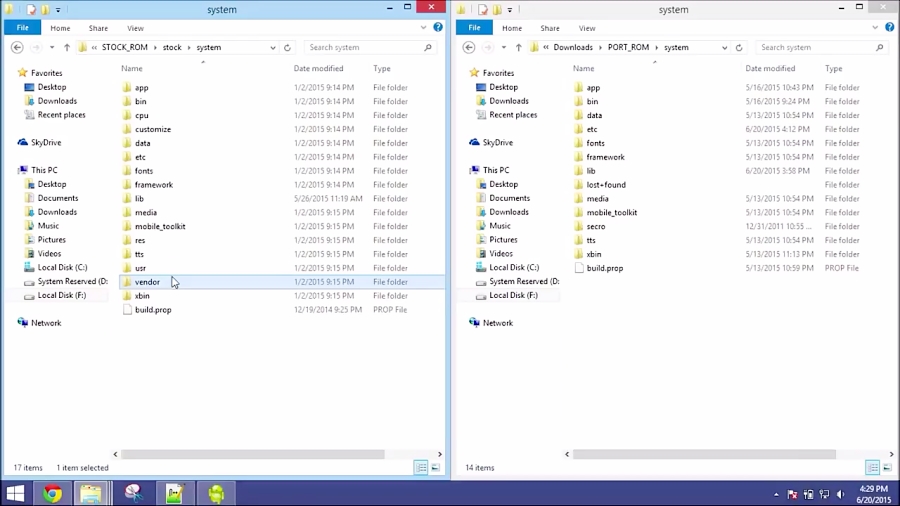Viewport: 900px width, 506px height.
Task: Click the back arrow in right window
Action: tap(469, 47)
